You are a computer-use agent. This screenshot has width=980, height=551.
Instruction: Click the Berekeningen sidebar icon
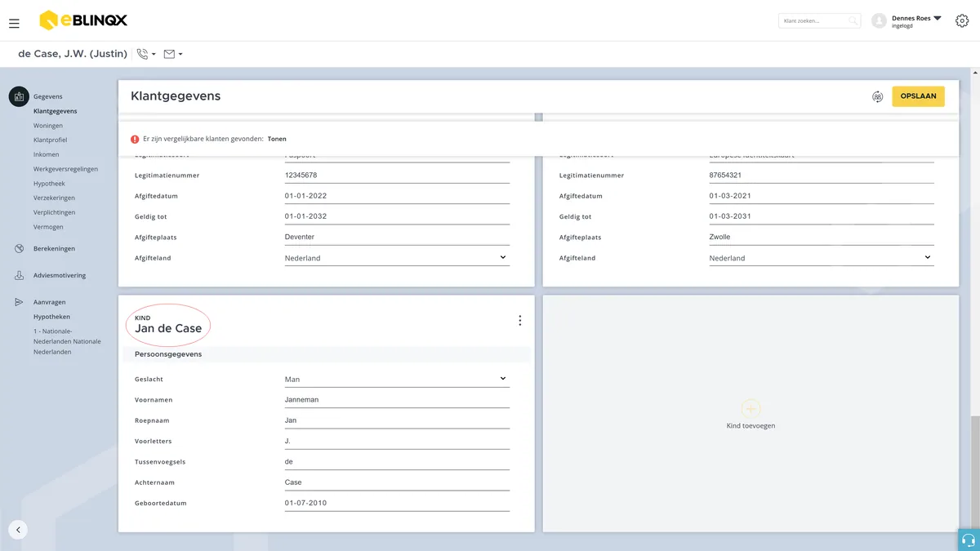click(x=19, y=248)
